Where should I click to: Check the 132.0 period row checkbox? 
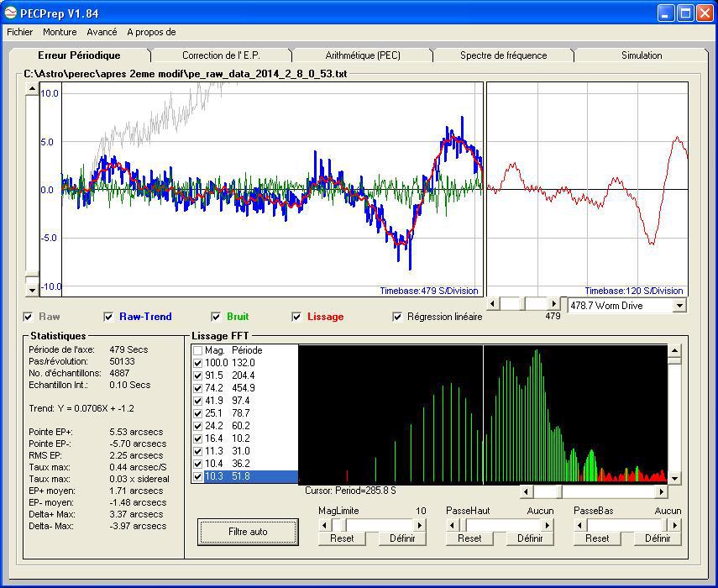pyautogui.click(x=197, y=363)
